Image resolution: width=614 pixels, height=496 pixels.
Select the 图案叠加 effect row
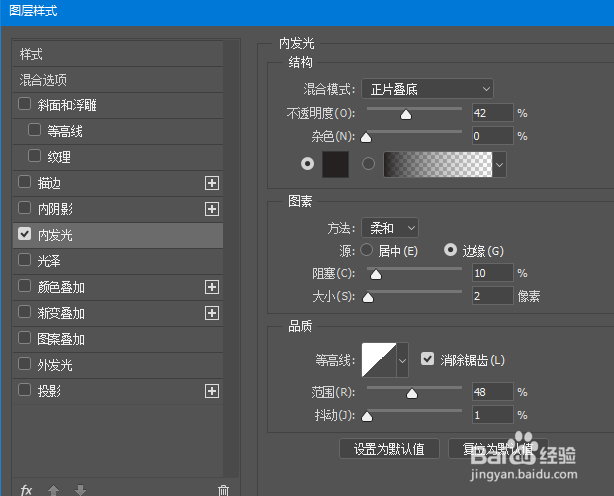117,339
